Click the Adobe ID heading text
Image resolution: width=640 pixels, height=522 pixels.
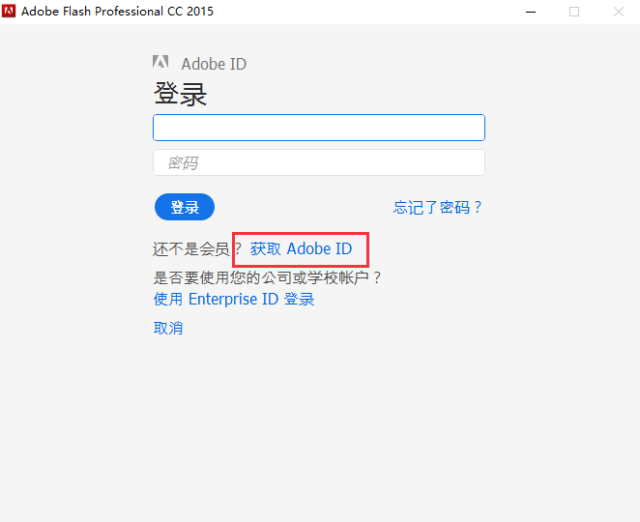tap(214, 64)
